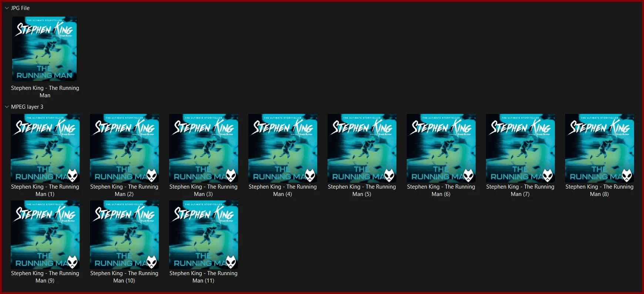Image resolution: width=644 pixels, height=294 pixels.
Task: Select the Running Man (4) mp3 thumbnail
Action: pyautogui.click(x=283, y=148)
